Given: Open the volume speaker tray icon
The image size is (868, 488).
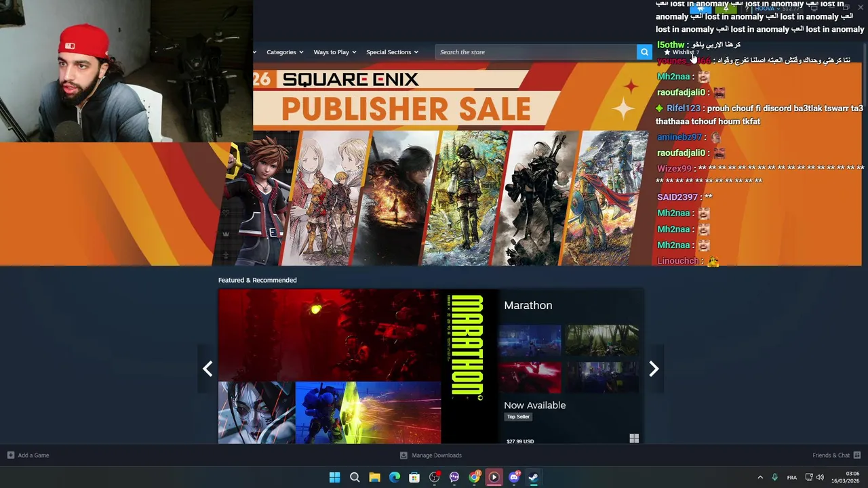Looking at the screenshot, I should (x=820, y=477).
